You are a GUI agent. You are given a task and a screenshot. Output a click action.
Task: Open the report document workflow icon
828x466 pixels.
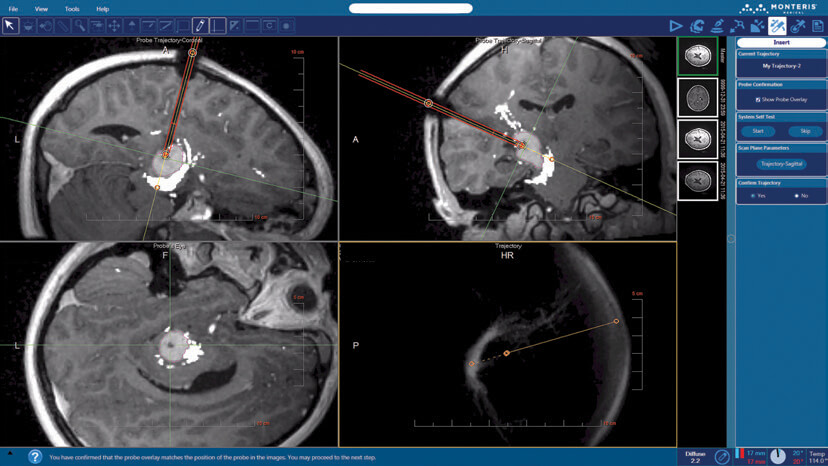point(817,26)
